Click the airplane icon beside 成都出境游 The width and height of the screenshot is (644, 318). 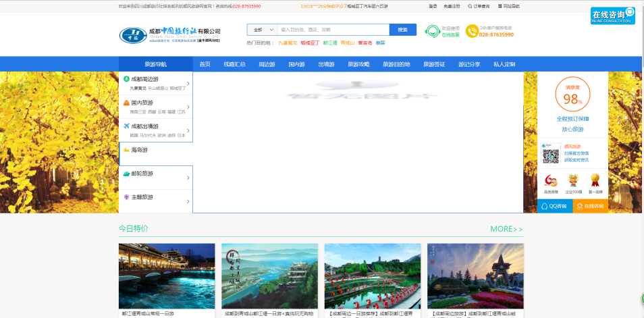click(126, 126)
